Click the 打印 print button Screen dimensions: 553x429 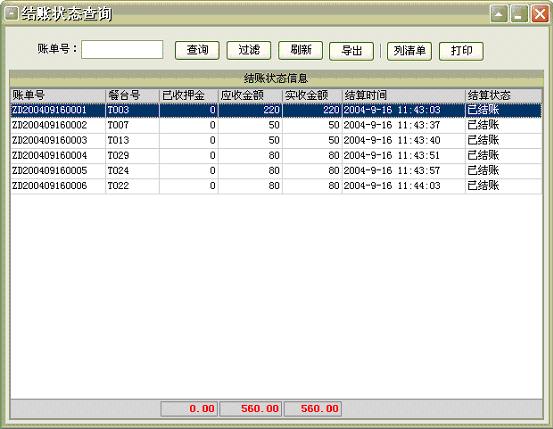(461, 51)
